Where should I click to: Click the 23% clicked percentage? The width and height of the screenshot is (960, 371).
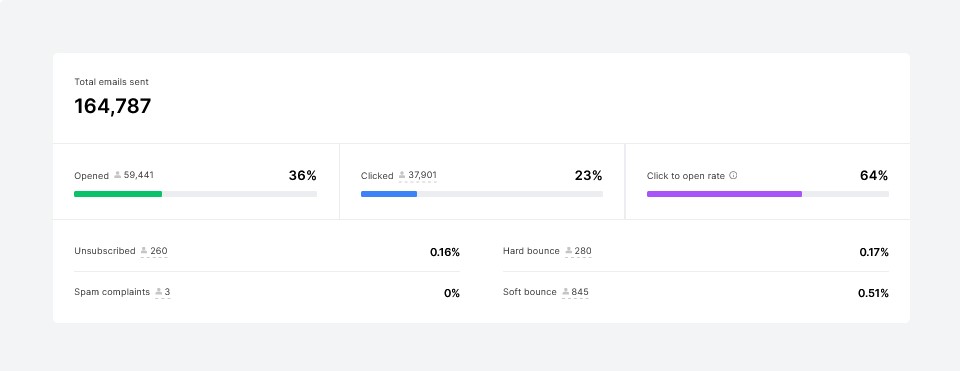coord(588,176)
